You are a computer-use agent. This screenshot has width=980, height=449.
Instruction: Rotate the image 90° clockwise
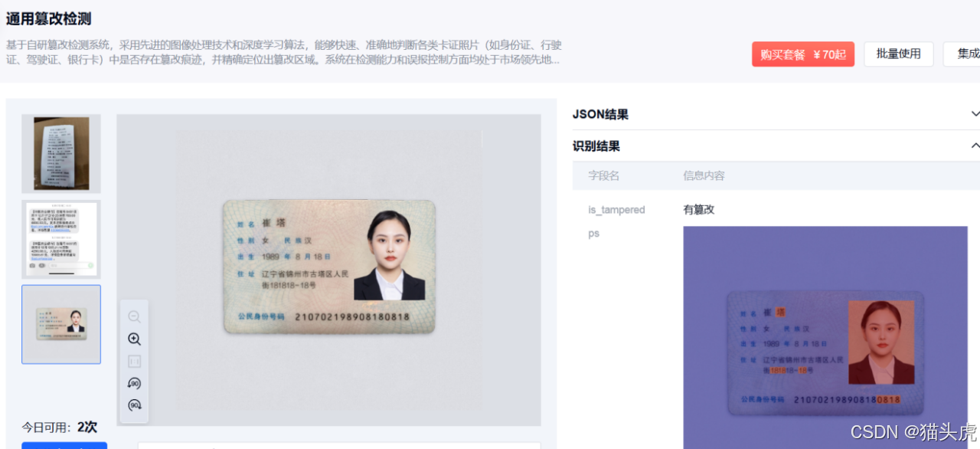point(134,405)
